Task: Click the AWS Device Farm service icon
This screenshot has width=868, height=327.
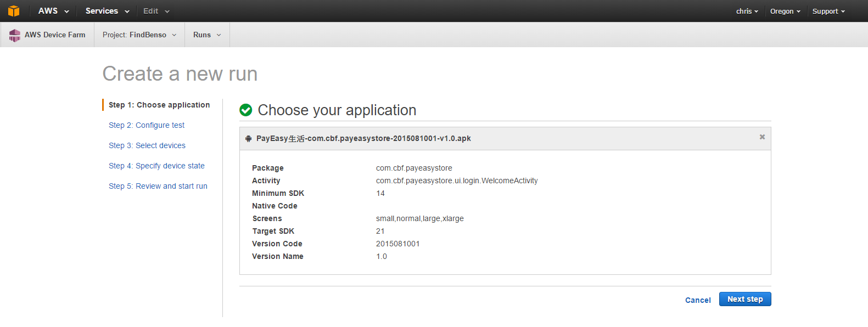Action: (x=15, y=35)
